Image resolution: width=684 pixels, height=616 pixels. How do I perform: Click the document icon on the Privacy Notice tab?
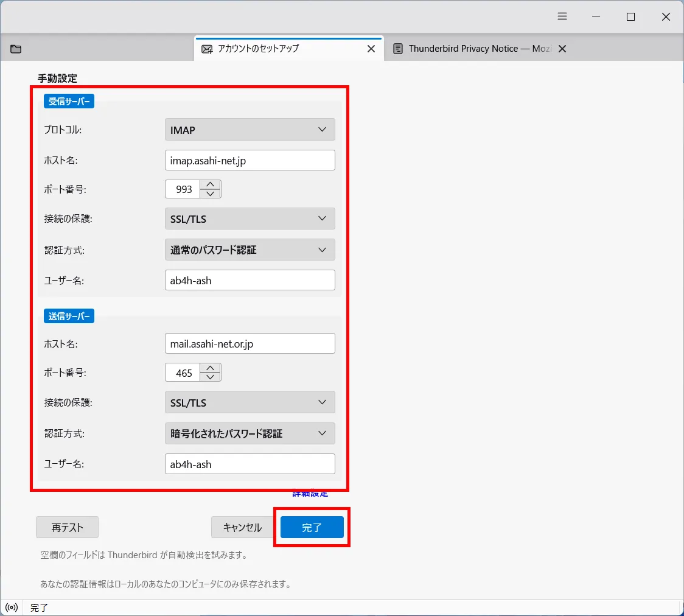point(399,48)
